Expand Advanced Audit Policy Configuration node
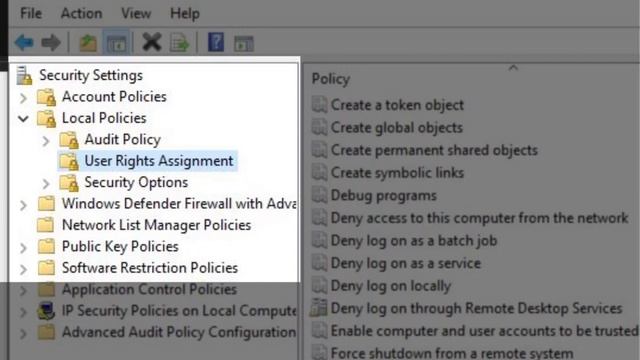The image size is (640, 360). (24, 333)
